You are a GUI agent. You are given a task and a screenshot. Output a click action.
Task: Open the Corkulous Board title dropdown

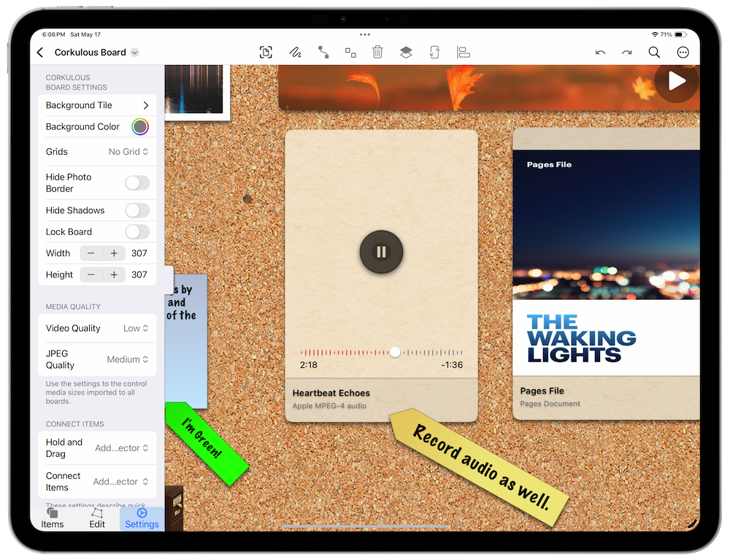[134, 53]
